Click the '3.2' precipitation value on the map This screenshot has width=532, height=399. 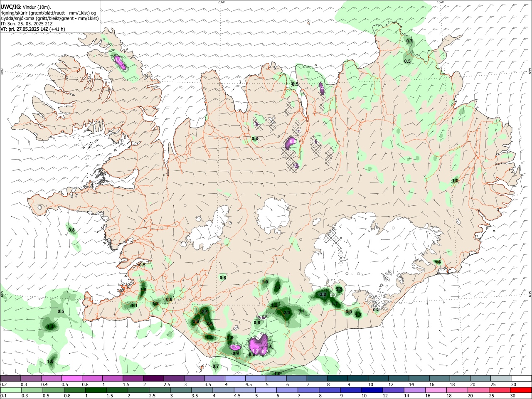click(323, 294)
